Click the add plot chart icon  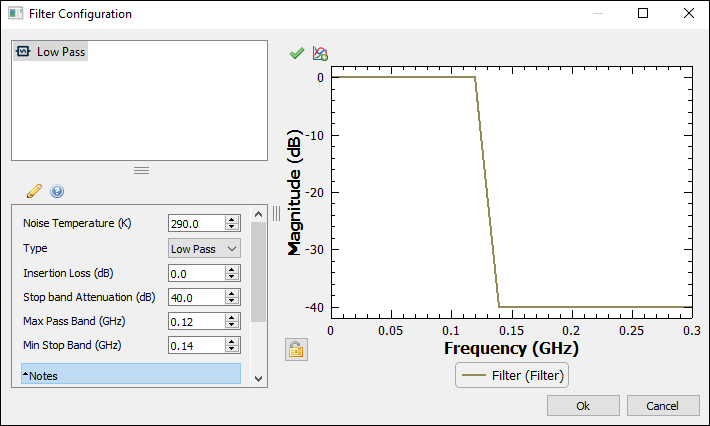click(320, 53)
